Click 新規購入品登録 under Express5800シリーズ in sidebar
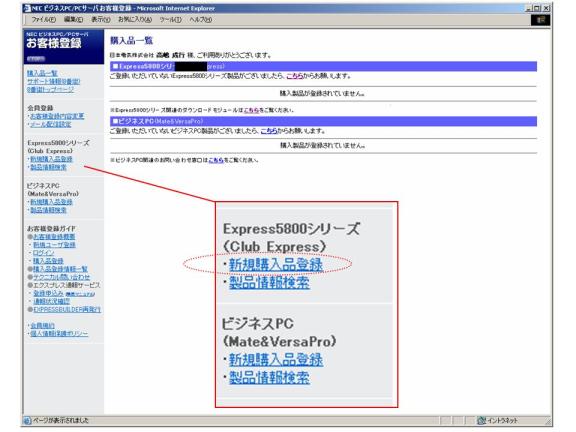Image resolution: width=576 pixels, height=432 pixels. click(51, 159)
